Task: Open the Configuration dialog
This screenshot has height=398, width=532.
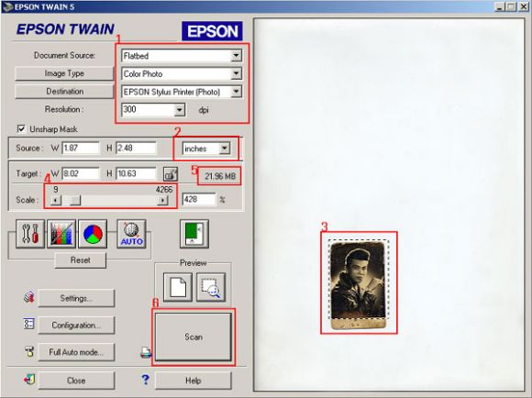Action: tap(76, 326)
